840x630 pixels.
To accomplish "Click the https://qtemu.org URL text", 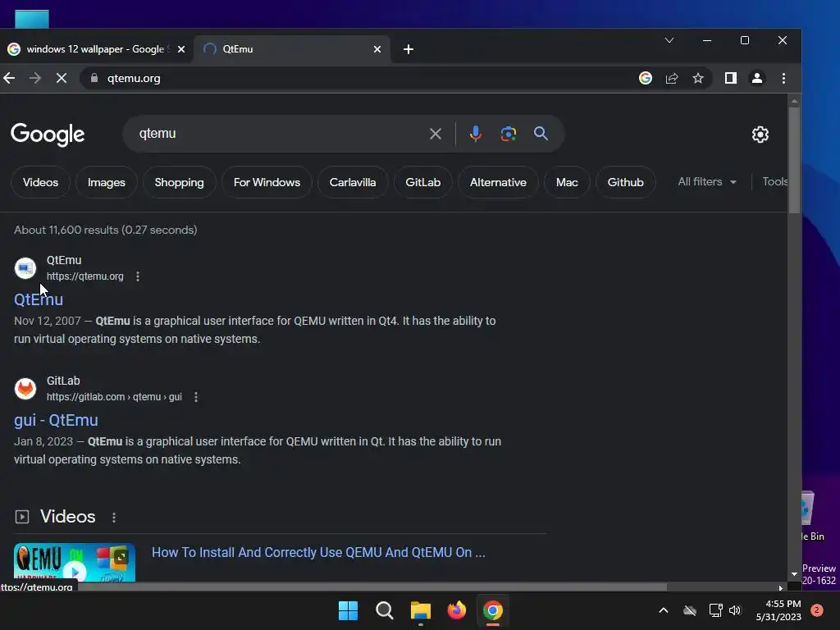I will click(x=84, y=276).
